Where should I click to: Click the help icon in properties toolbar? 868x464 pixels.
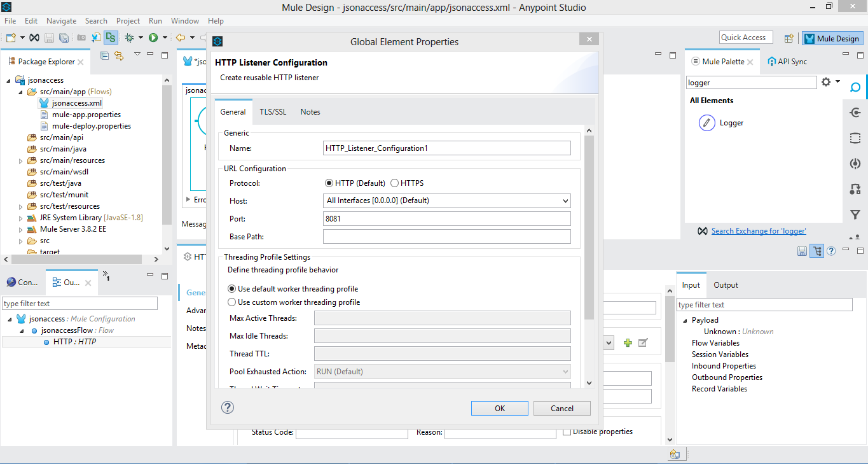pos(831,251)
